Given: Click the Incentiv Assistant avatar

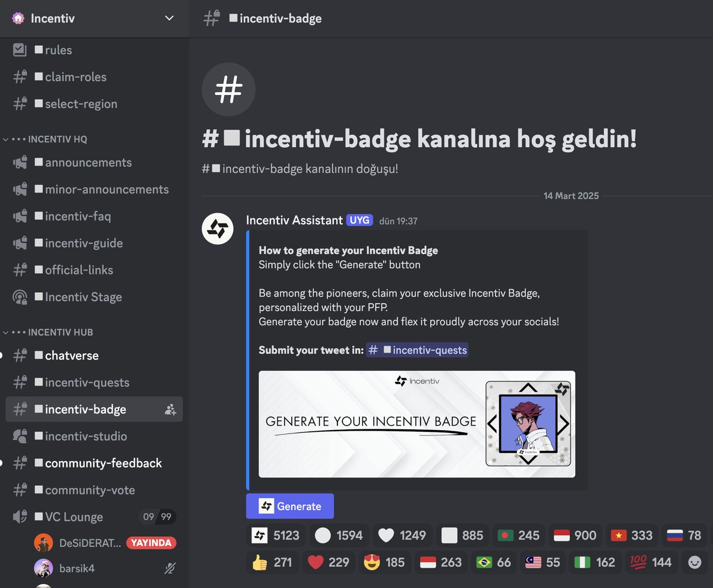Looking at the screenshot, I should click(x=217, y=229).
